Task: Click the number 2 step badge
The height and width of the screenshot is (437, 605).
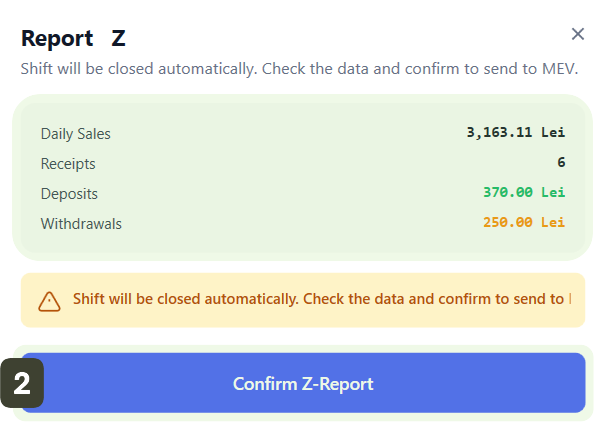Action: pyautogui.click(x=22, y=383)
